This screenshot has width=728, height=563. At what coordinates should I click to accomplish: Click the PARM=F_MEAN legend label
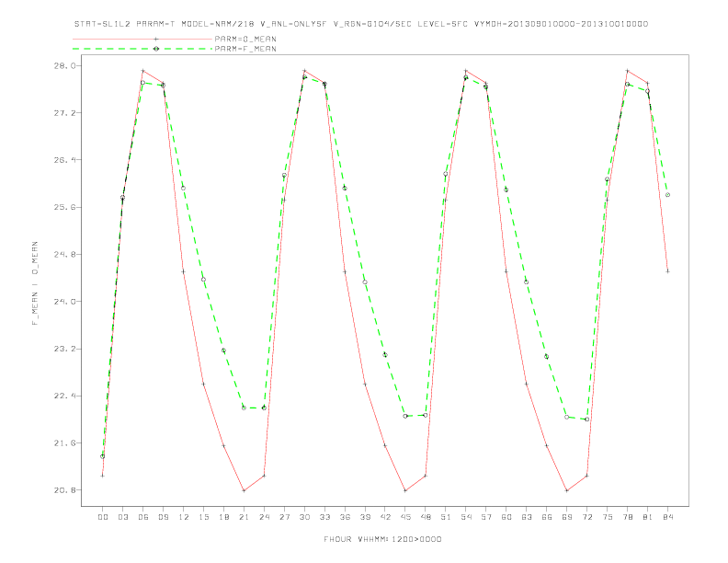tap(245, 49)
